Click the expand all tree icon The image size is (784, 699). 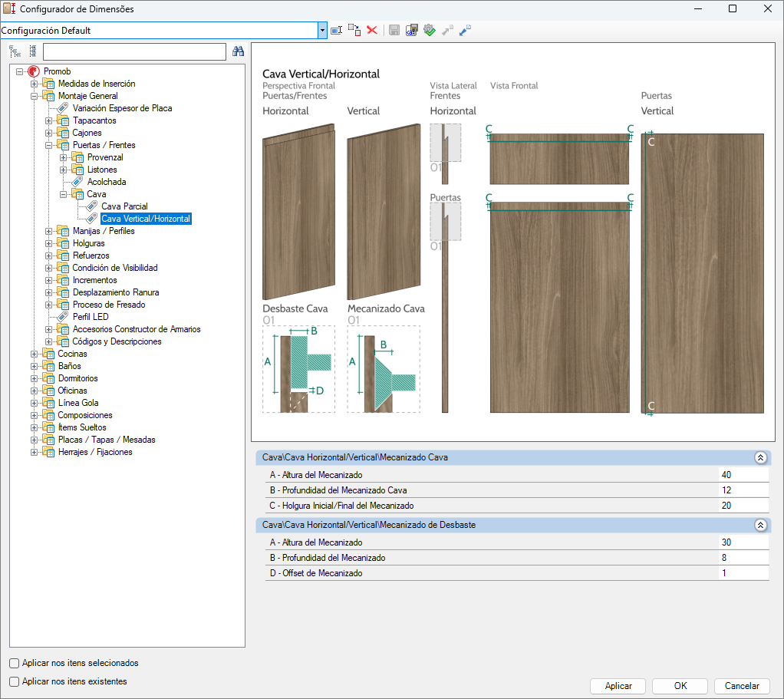point(15,51)
